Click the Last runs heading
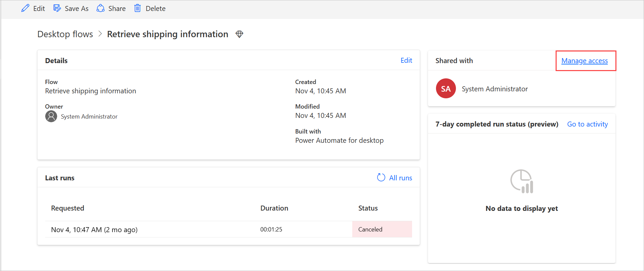Viewport: 644px width, 271px height. [x=60, y=178]
